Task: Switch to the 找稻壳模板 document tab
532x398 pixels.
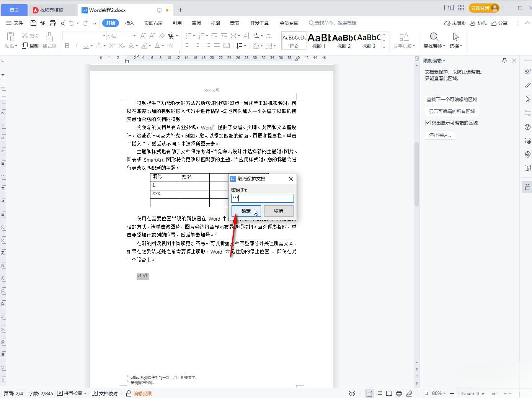Action: point(52,10)
